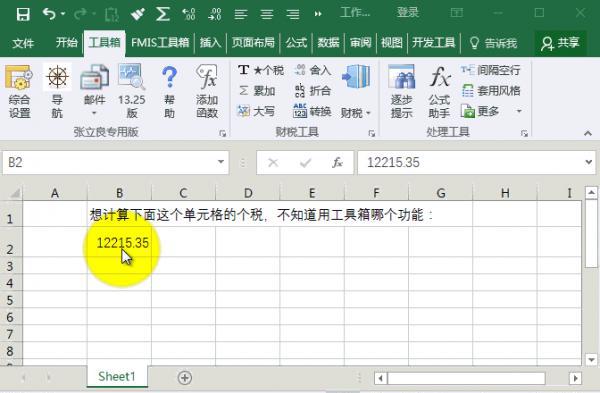Open 张立良专用版 group dialog launcher

click(x=222, y=134)
